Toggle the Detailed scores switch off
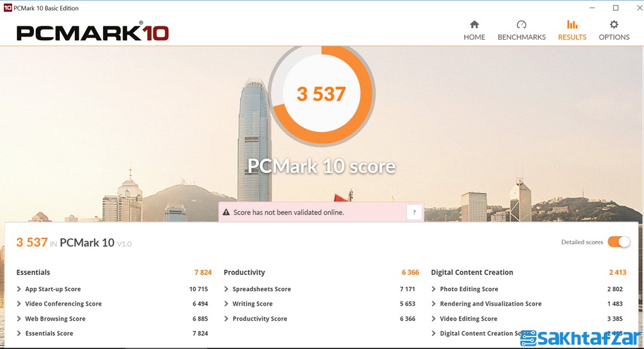Image resolution: width=644 pixels, height=349 pixels. tap(619, 242)
